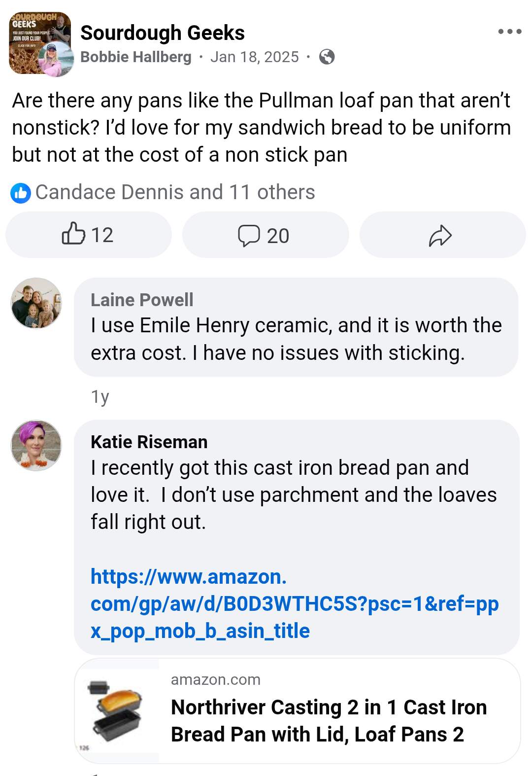Click the globe public-visibility icon
The width and height of the screenshot is (532, 776).
coord(327,57)
